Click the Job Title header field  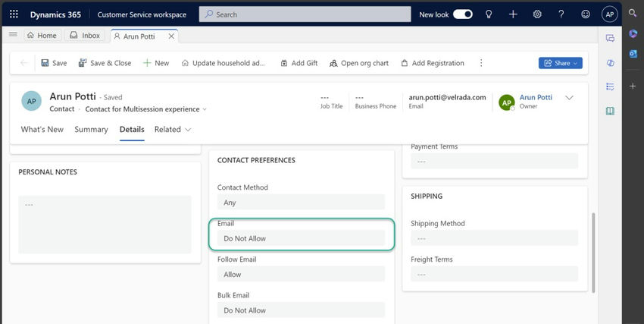point(331,102)
